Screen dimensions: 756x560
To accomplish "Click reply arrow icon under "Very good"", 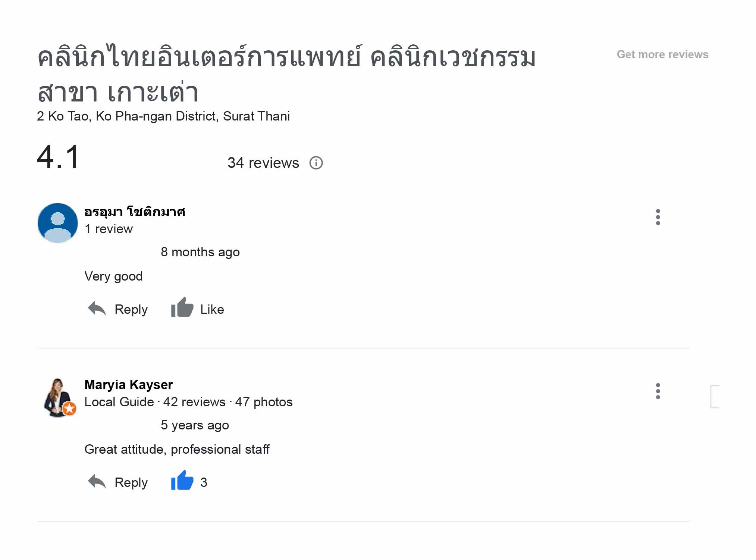I will point(97,309).
